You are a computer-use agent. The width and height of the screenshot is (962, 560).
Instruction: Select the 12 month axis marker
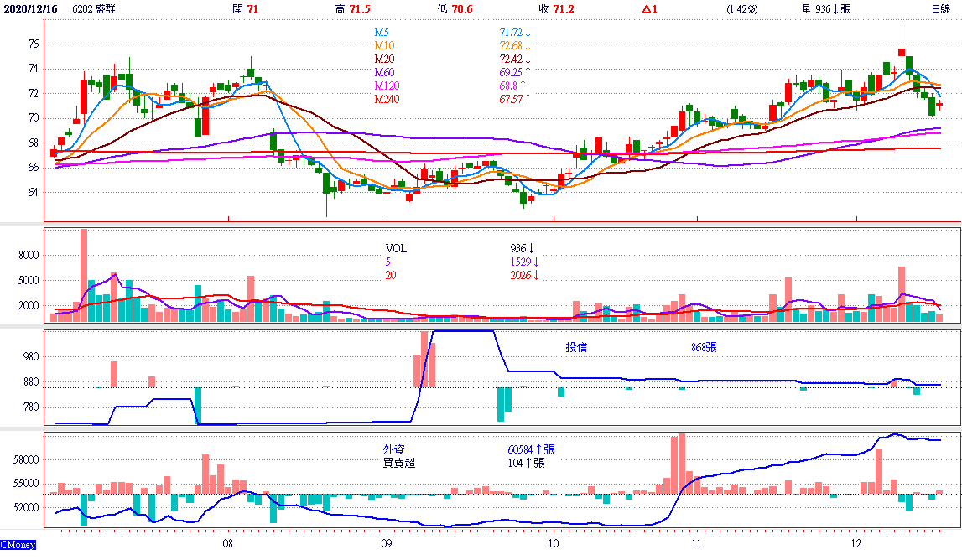[856, 543]
